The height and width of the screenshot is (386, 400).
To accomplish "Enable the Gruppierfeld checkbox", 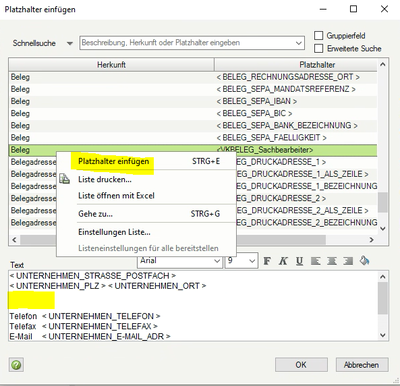I will [x=319, y=35].
